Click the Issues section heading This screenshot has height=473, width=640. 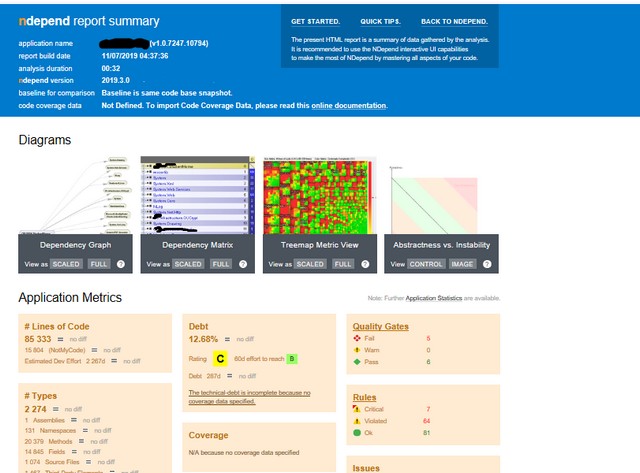(x=366, y=468)
